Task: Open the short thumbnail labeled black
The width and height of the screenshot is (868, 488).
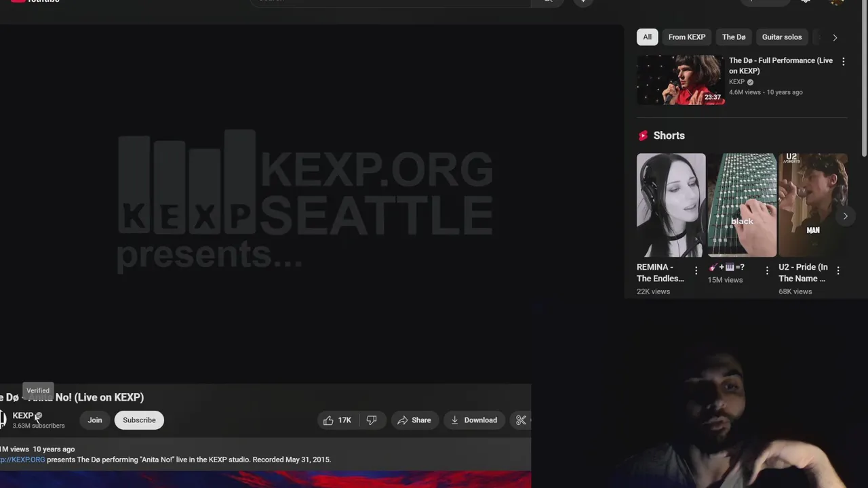Action: [742, 205]
